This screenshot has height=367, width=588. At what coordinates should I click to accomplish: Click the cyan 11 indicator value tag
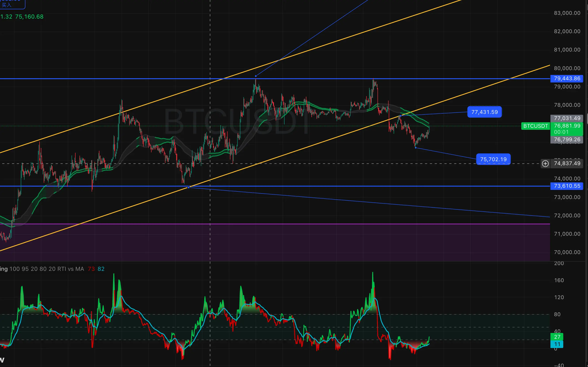click(557, 344)
